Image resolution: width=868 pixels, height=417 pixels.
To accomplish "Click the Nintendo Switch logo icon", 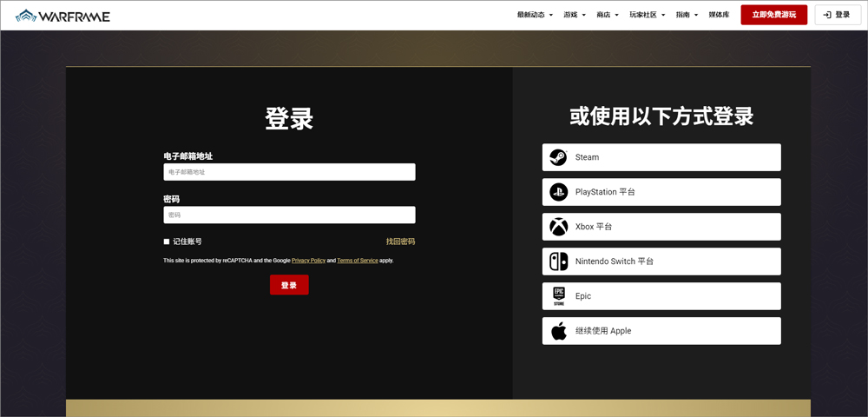I will click(558, 261).
